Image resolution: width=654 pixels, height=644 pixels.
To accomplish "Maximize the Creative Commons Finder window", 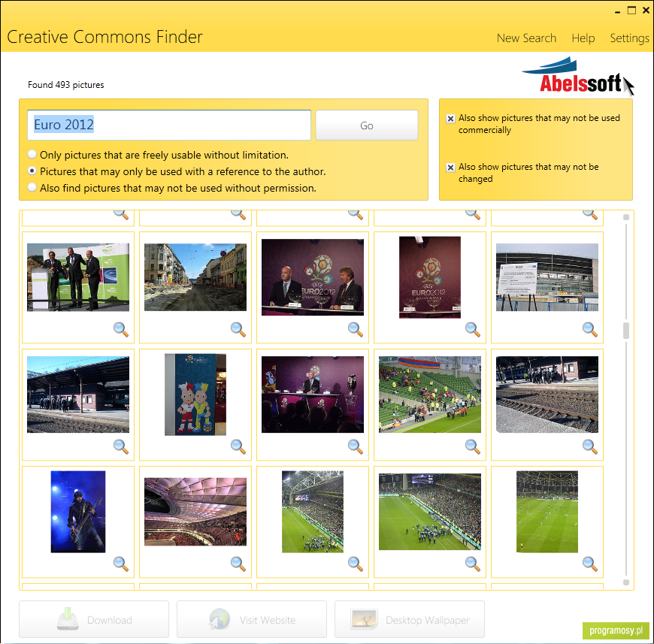I will coord(632,11).
